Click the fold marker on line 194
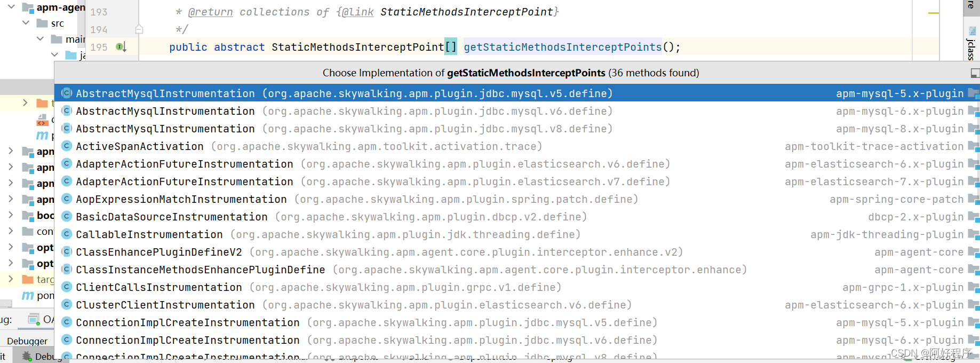Image resolution: width=980 pixels, height=363 pixels. 139,29
